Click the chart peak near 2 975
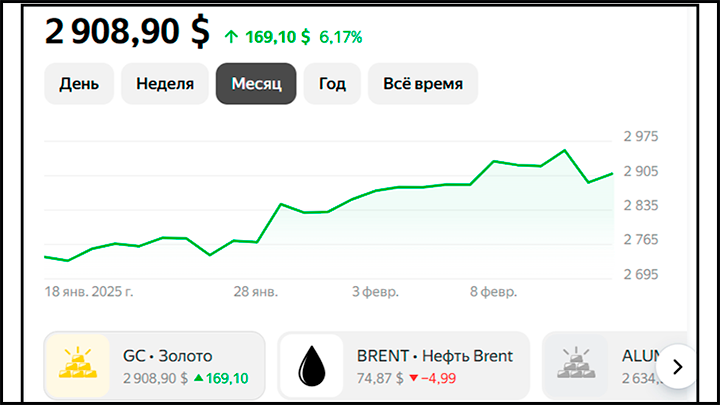Viewport: 720px width, 405px height. [564, 150]
